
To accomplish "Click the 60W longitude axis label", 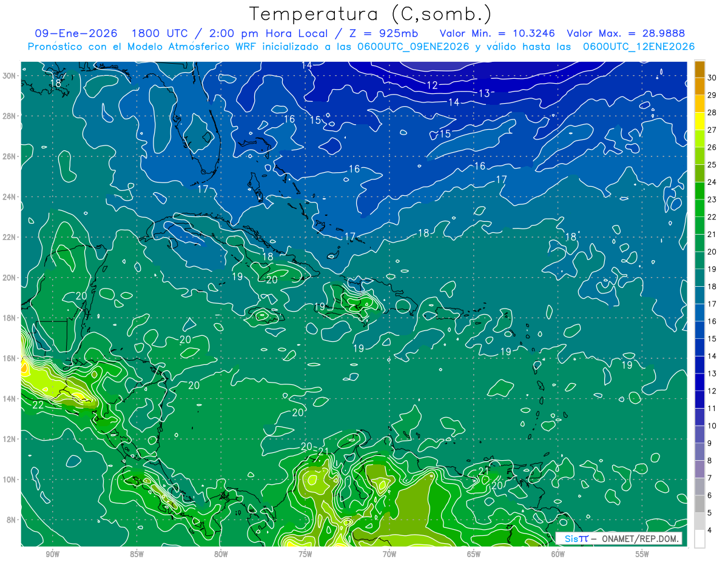I will [558, 554].
